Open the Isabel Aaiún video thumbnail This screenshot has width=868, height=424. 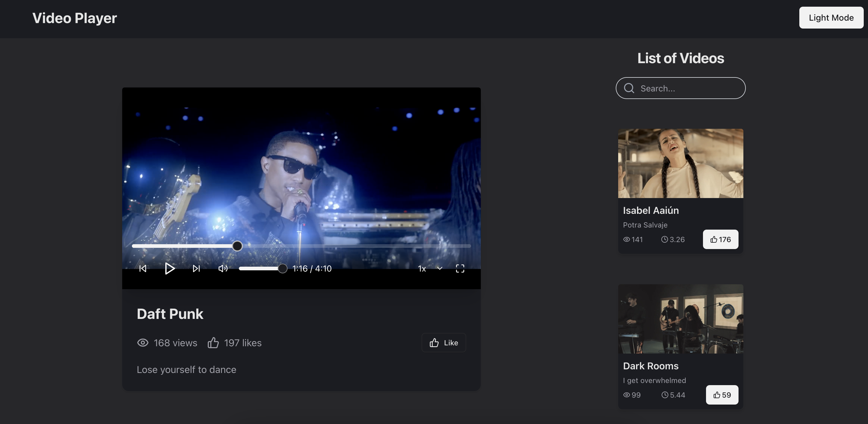point(680,163)
